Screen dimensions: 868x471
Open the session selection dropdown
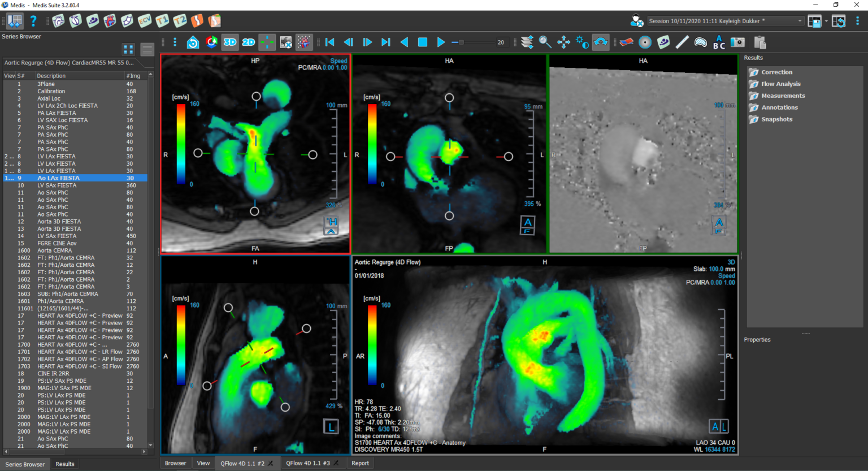point(800,20)
